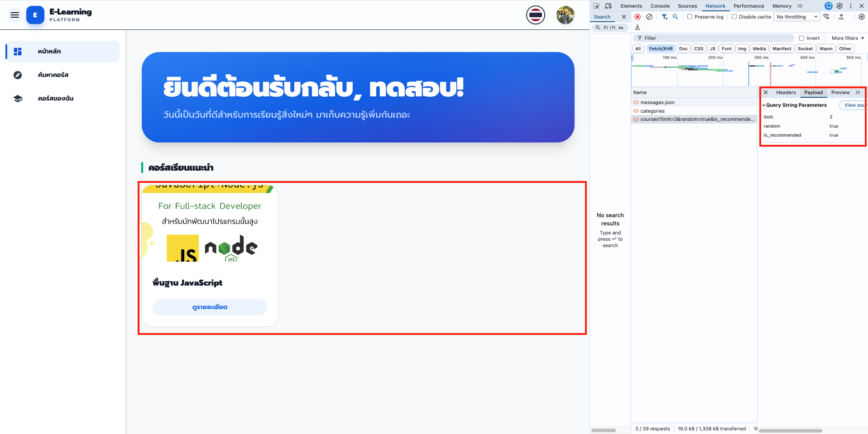
Task: Click the network timeline overview at 300 ms
Action: click(x=761, y=70)
